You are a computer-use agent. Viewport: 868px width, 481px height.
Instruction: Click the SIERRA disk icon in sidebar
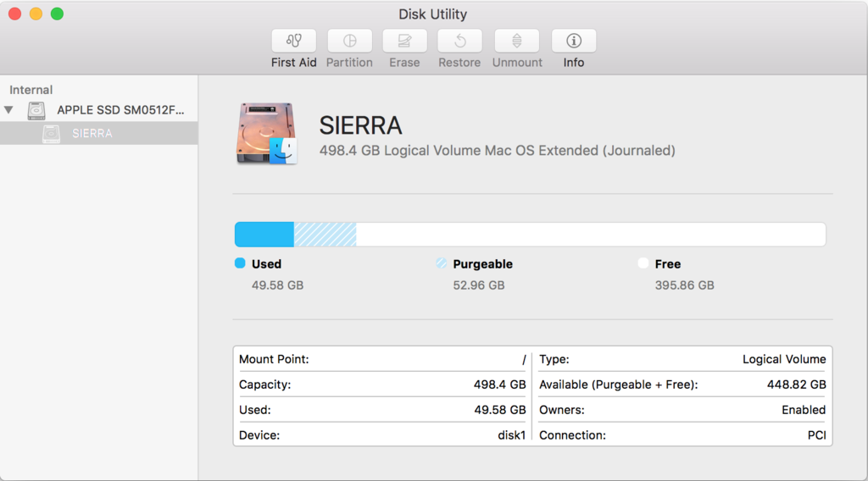click(51, 133)
